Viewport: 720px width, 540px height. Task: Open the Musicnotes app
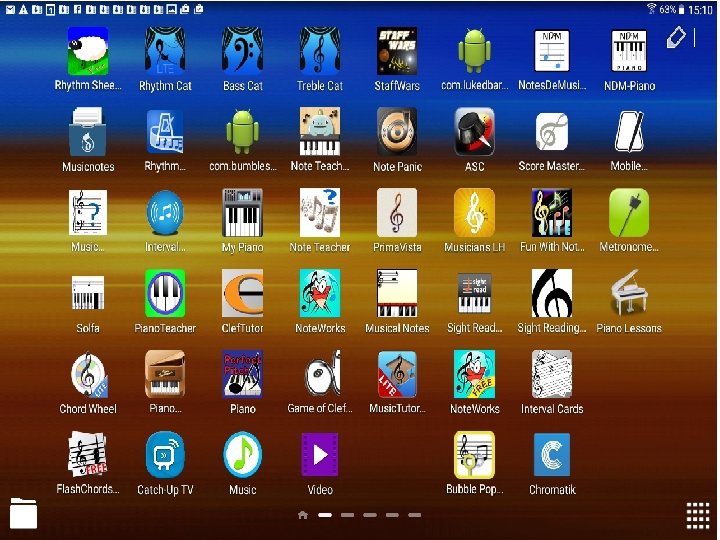88,132
